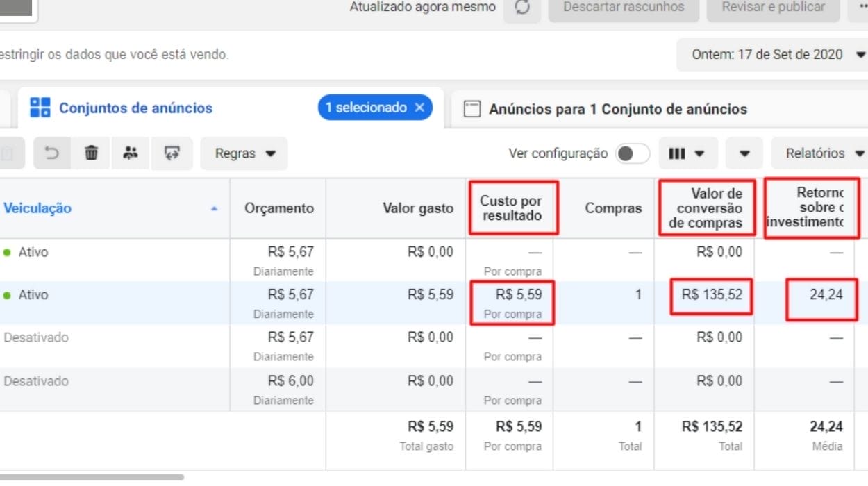Screen dimensions: 868x486
Task: Switch to Conjuntos de anúncios tab
Action: coord(135,108)
